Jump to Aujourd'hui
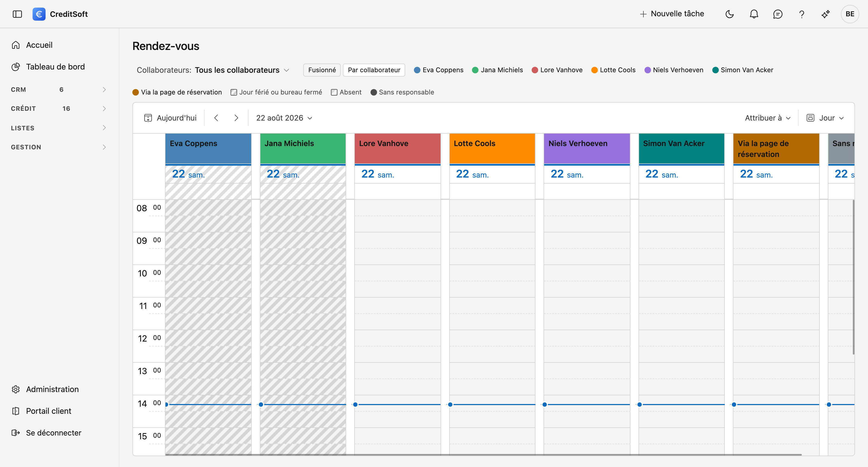 click(170, 118)
